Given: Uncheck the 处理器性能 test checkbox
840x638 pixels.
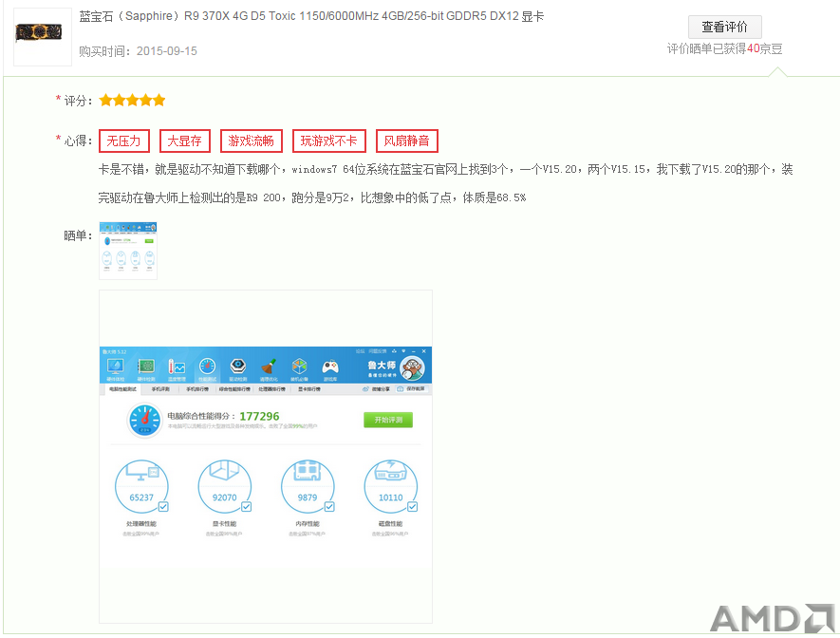Looking at the screenshot, I should tap(163, 507).
